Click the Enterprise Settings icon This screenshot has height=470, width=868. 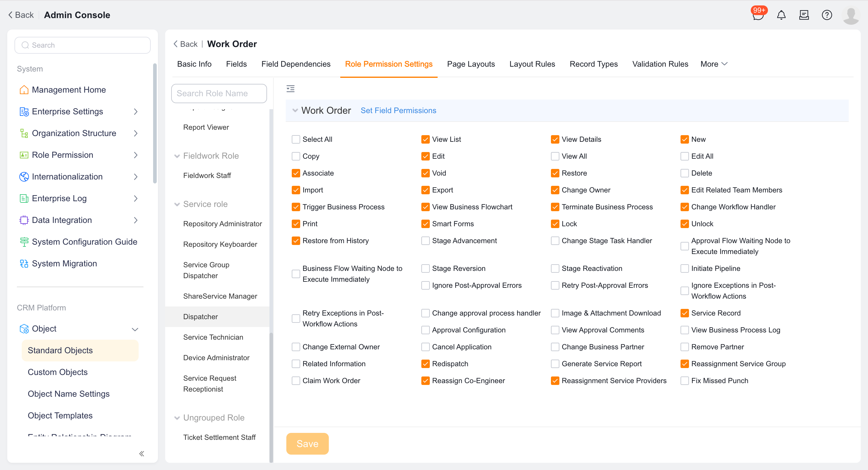[x=24, y=112]
